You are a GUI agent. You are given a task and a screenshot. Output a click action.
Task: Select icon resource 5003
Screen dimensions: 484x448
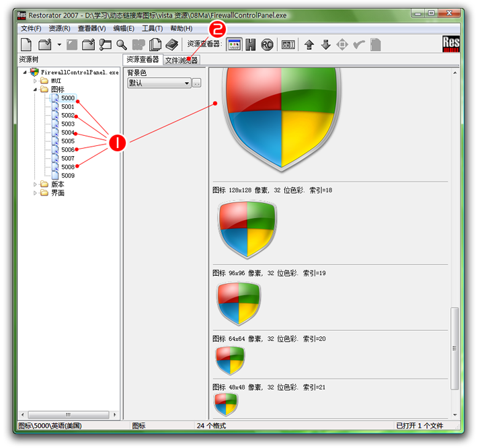point(68,124)
